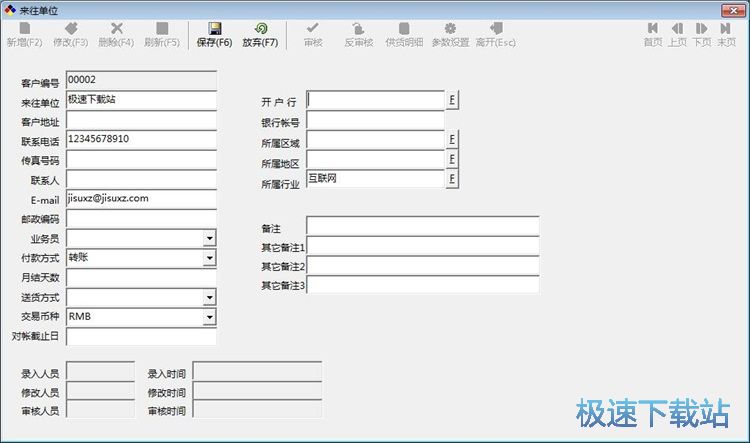This screenshot has height=443, width=750.
Task: Click the 来往单位 name field
Action: click(x=141, y=100)
